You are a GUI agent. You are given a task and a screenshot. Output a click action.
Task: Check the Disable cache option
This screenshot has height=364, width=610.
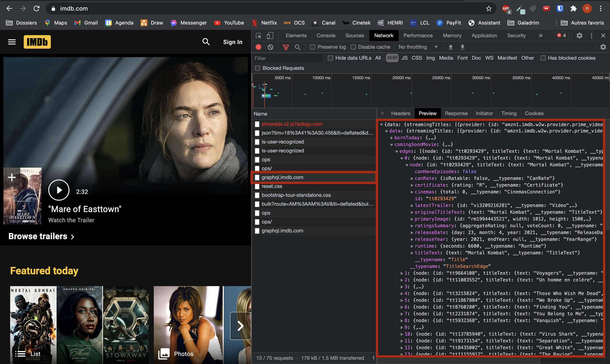point(354,47)
